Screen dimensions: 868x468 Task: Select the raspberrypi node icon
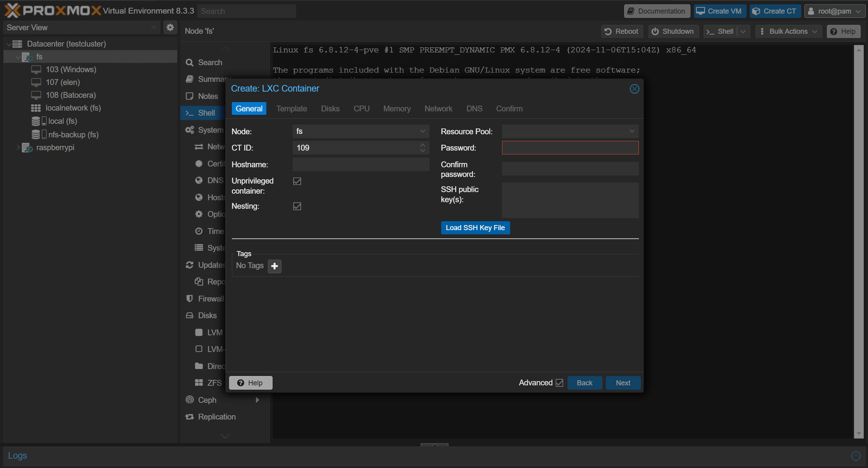[27, 147]
